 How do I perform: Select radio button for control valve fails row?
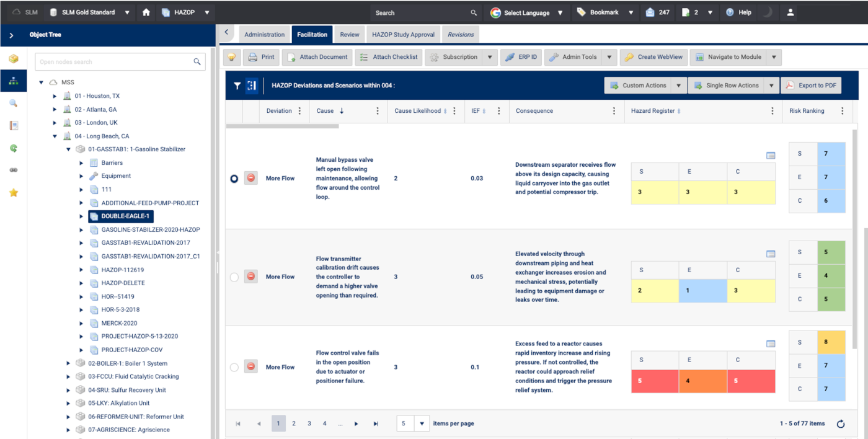(234, 367)
